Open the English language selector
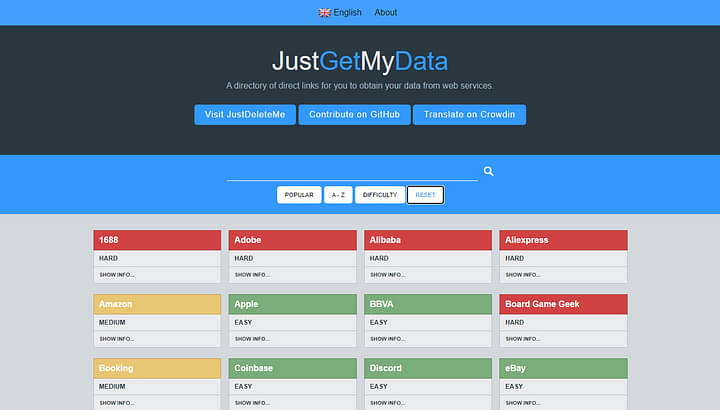This screenshot has width=720, height=410. pos(340,12)
